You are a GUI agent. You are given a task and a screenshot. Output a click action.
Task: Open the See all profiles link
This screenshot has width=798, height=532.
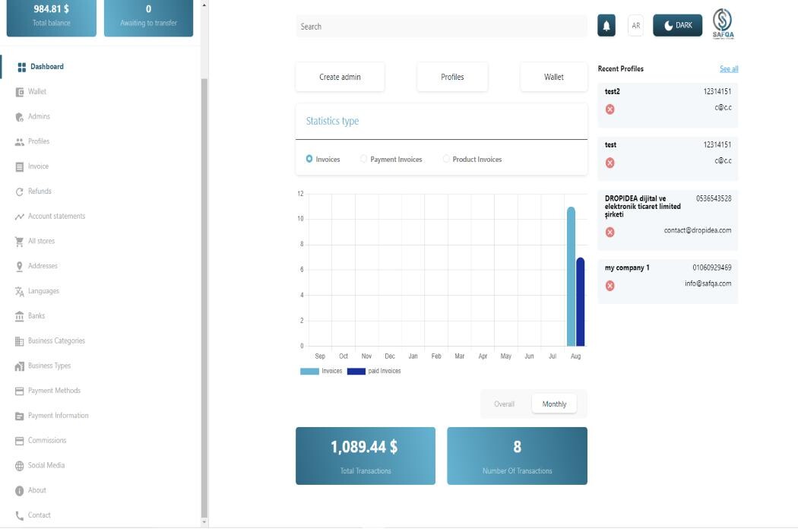pos(728,69)
